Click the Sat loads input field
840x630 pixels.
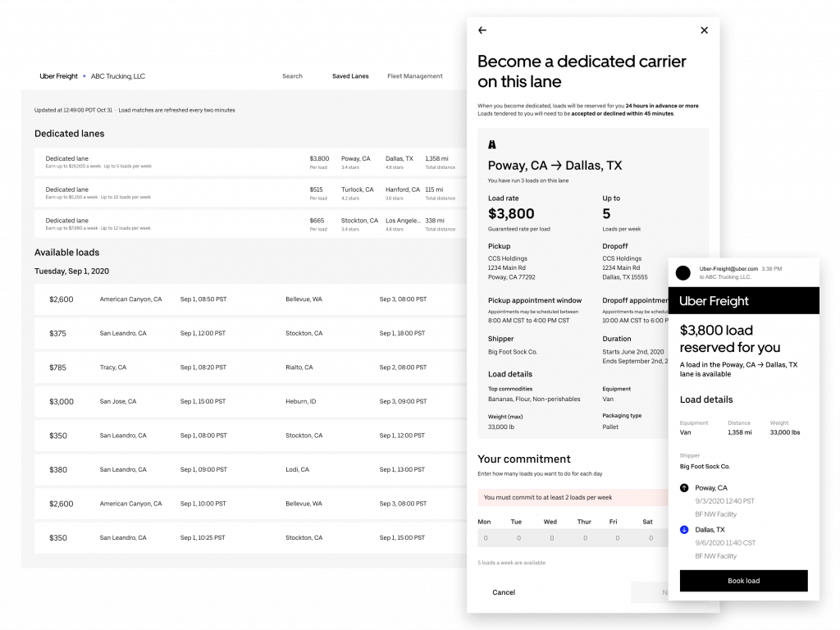click(x=651, y=538)
